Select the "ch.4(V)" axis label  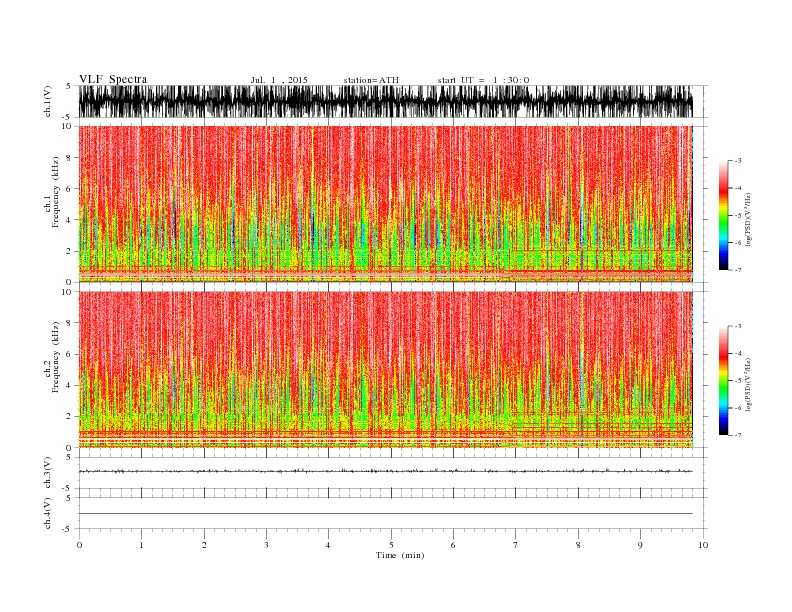(x=48, y=513)
